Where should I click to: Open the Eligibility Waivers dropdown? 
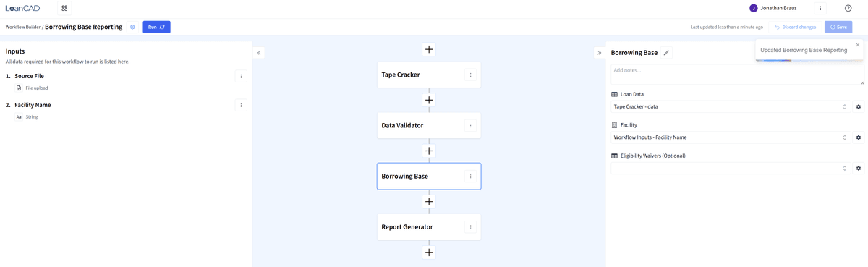tap(731, 169)
